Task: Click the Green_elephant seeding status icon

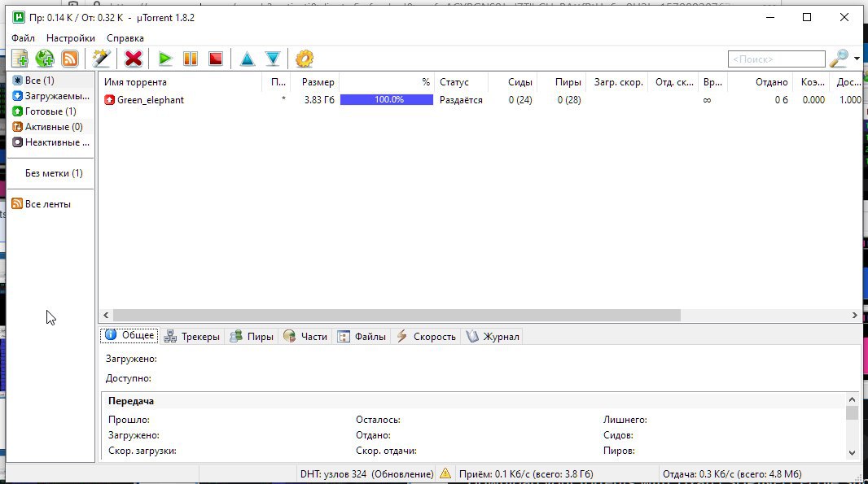Action: point(110,100)
